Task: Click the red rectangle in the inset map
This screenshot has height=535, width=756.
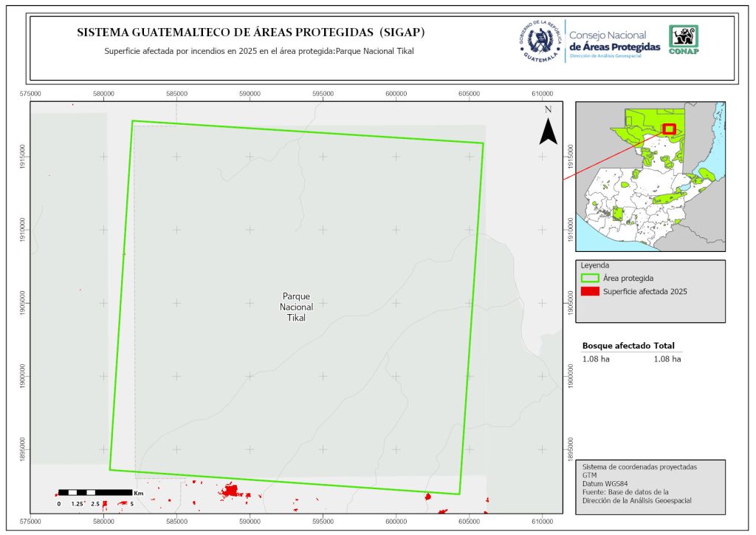Action: click(669, 129)
